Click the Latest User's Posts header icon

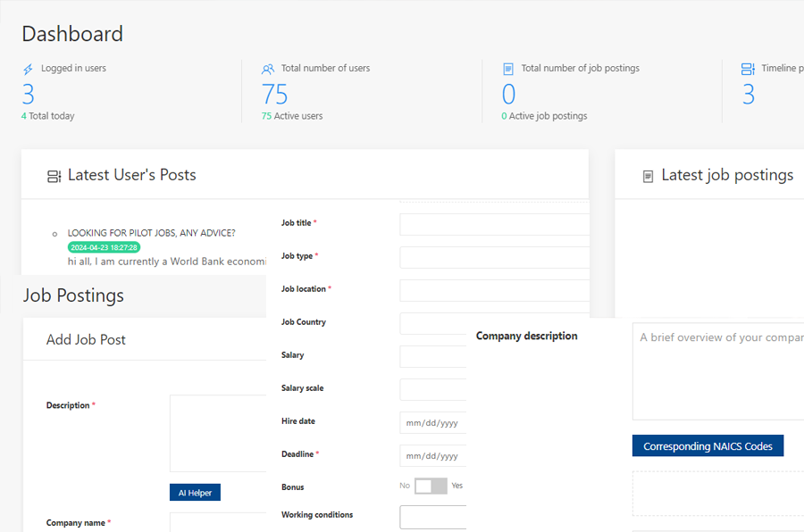(x=54, y=176)
